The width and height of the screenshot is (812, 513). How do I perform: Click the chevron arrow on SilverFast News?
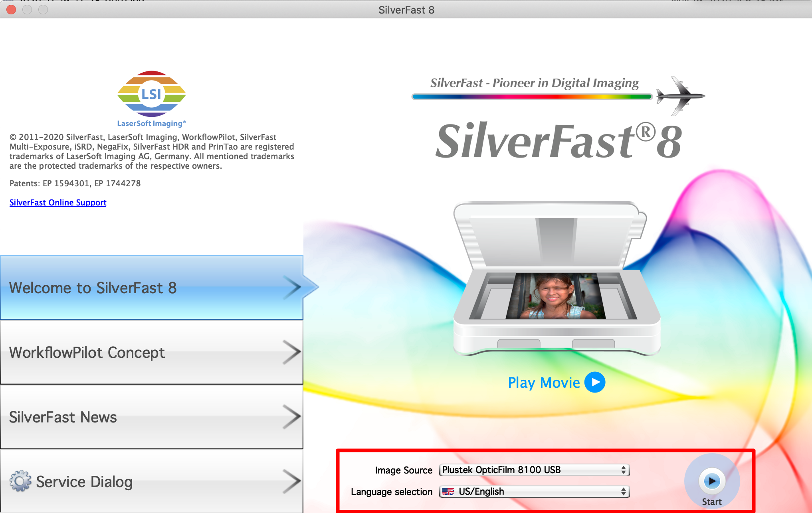coord(292,417)
